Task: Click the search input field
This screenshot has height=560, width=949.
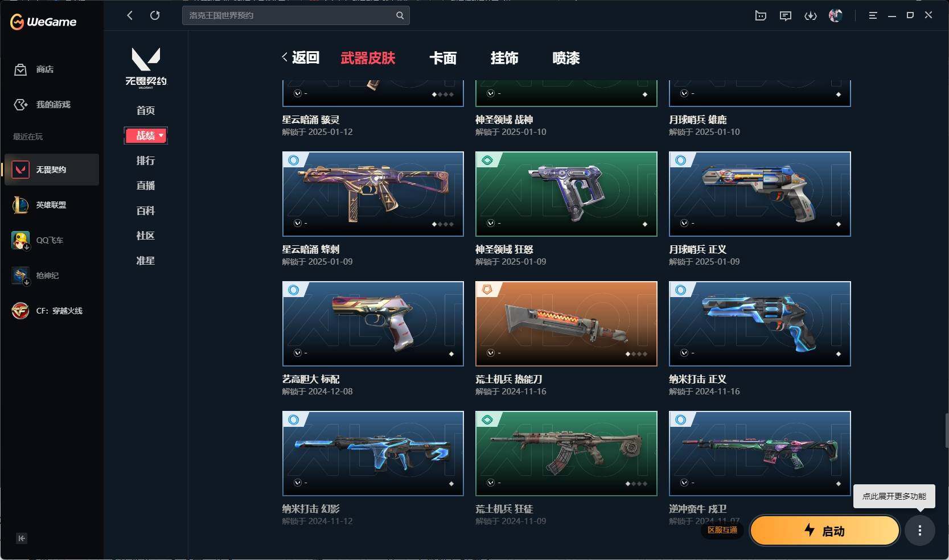Action: click(296, 15)
